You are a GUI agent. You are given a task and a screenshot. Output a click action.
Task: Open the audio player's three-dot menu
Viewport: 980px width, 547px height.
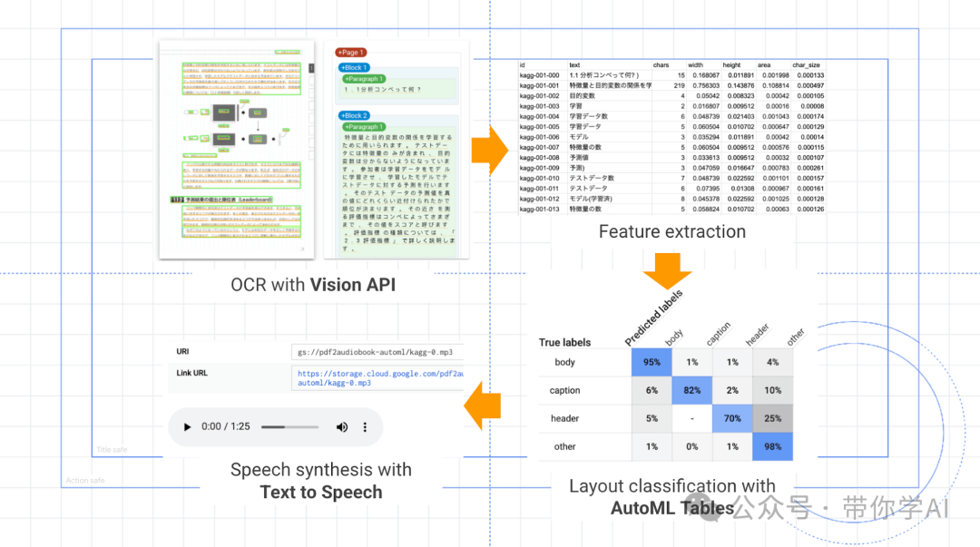click(365, 427)
